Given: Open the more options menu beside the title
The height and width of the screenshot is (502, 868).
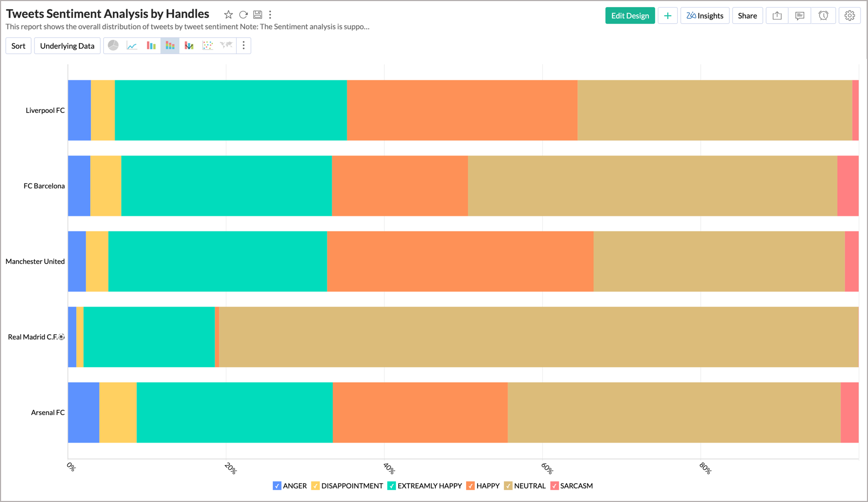Looking at the screenshot, I should tap(270, 15).
